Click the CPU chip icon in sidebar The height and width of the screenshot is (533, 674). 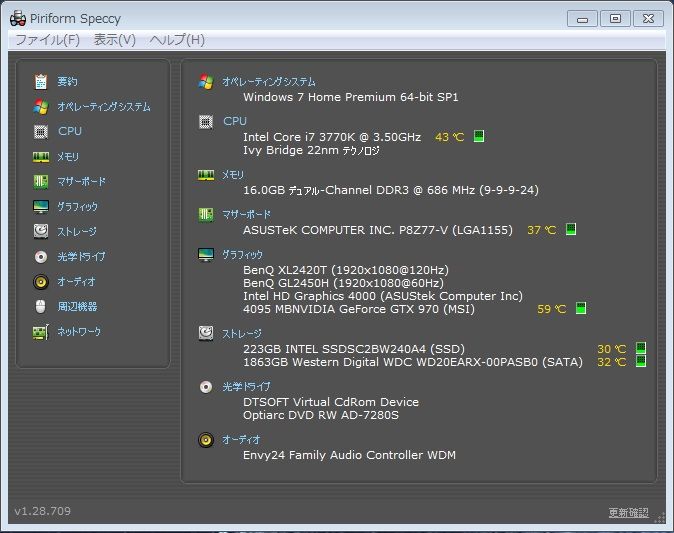tap(41, 132)
